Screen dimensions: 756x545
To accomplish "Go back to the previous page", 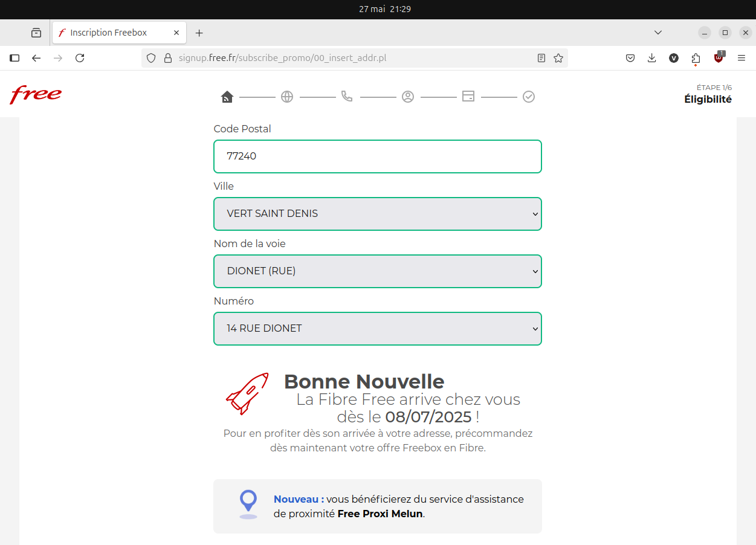I will tap(36, 58).
